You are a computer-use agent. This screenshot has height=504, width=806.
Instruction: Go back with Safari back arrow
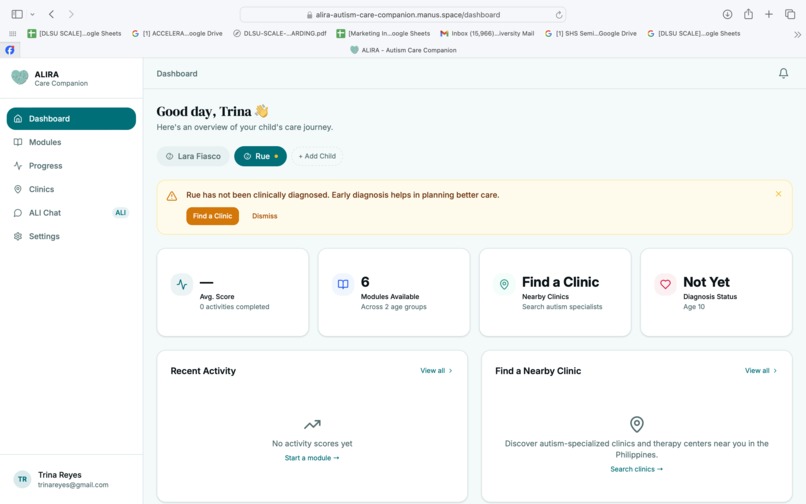click(51, 14)
